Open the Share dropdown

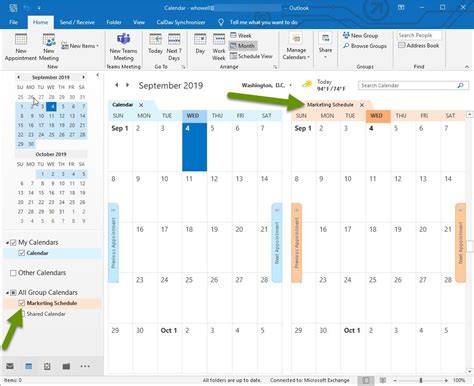point(325,46)
